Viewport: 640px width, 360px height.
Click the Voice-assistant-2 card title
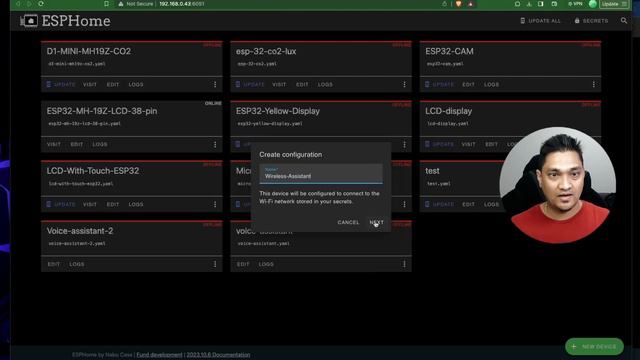pyautogui.click(x=80, y=231)
